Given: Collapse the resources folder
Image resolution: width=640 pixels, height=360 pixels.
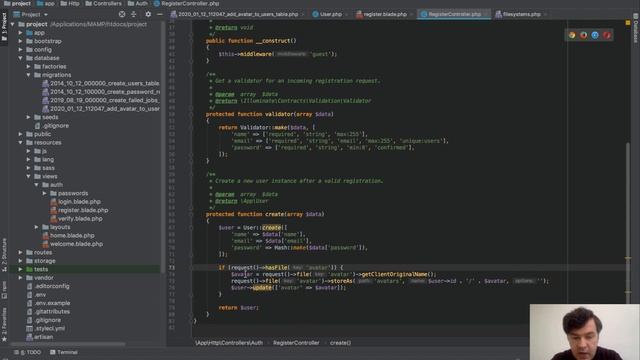Looking at the screenshot, I should click(20, 142).
